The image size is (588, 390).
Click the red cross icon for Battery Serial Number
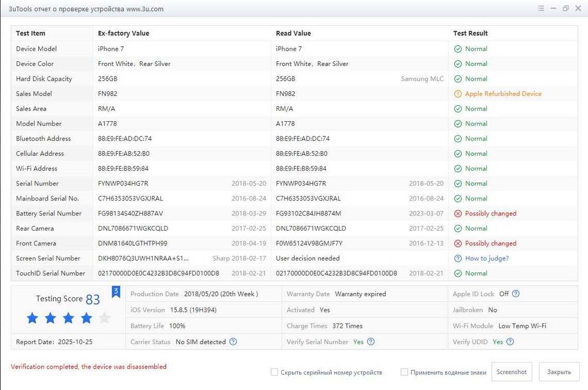tap(457, 214)
